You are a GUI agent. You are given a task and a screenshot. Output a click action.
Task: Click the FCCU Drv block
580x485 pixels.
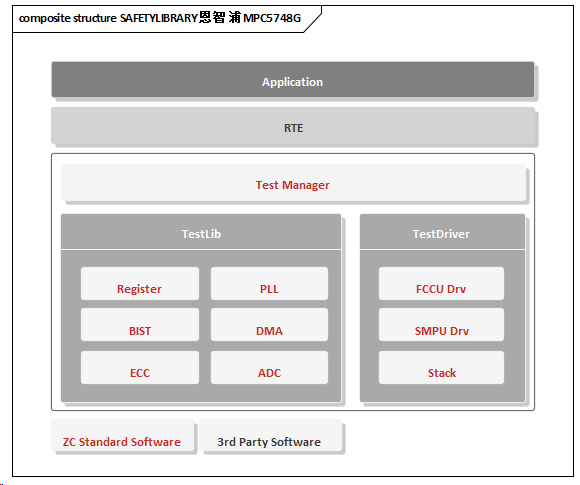441,284
